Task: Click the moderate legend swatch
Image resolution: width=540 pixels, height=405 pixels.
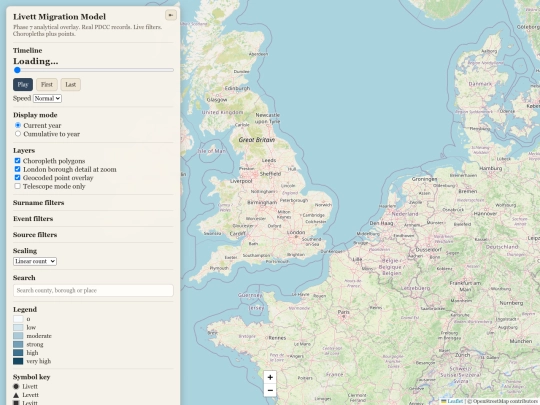Action: (x=18, y=336)
